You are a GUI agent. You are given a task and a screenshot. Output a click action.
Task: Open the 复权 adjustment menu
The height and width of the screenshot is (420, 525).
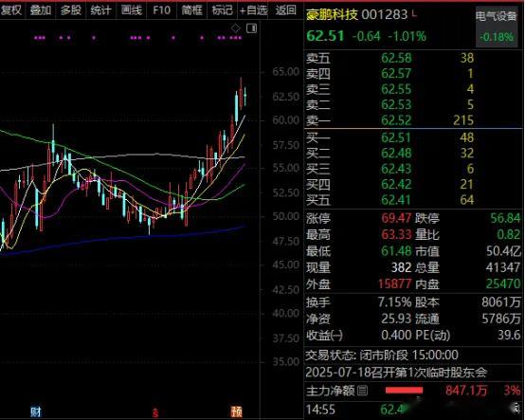[x=11, y=10]
